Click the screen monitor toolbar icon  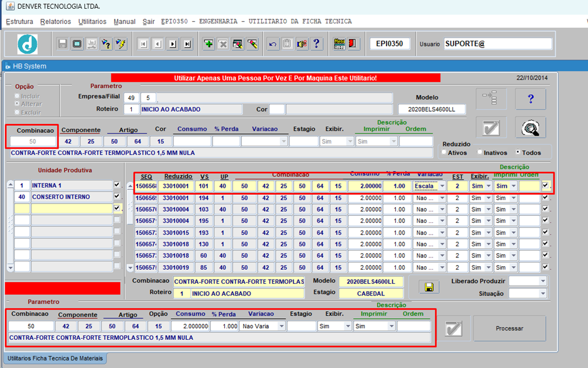pos(77,44)
